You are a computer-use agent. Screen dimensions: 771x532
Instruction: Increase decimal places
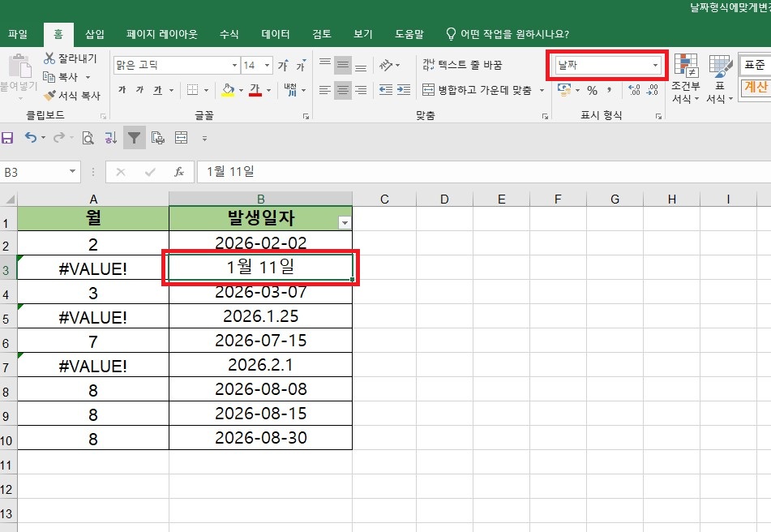[x=634, y=89]
